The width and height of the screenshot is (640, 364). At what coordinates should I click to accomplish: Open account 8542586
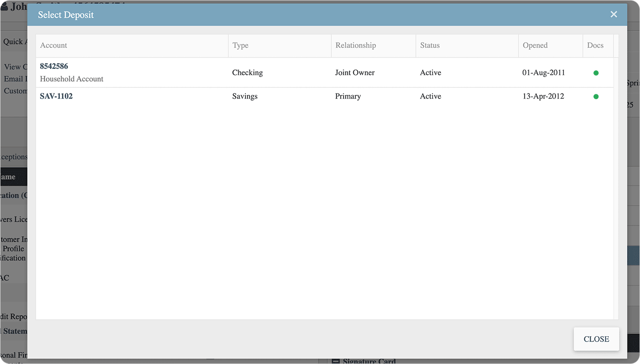pos(54,66)
